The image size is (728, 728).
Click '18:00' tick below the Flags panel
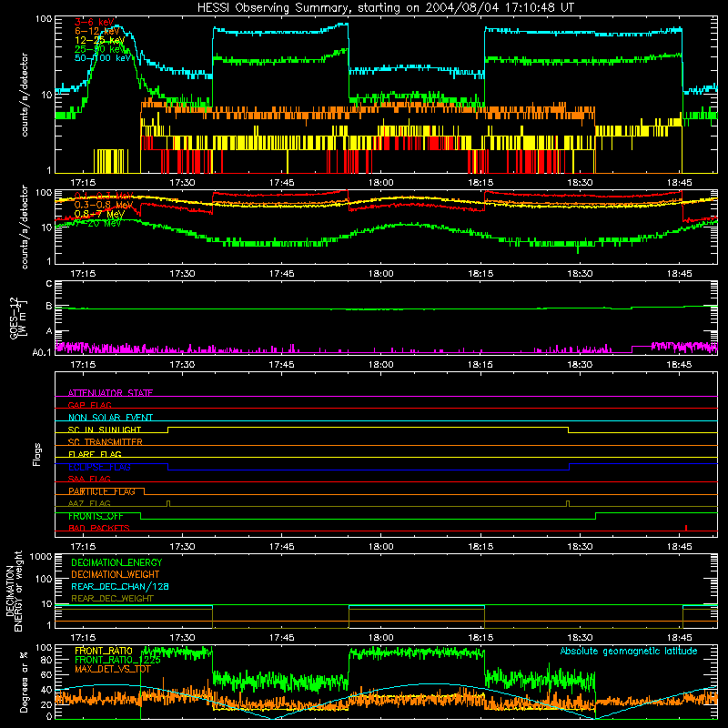380,547
